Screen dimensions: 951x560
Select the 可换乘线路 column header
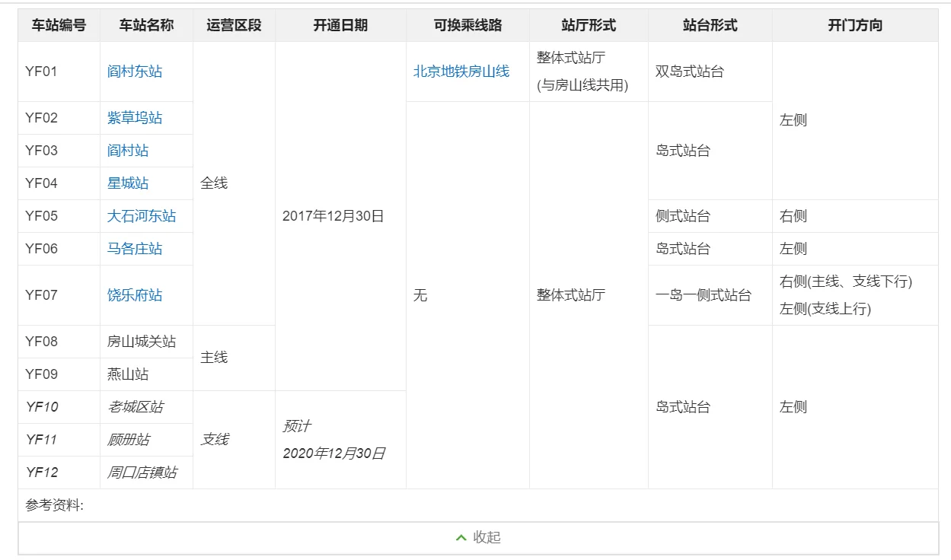coord(468,24)
